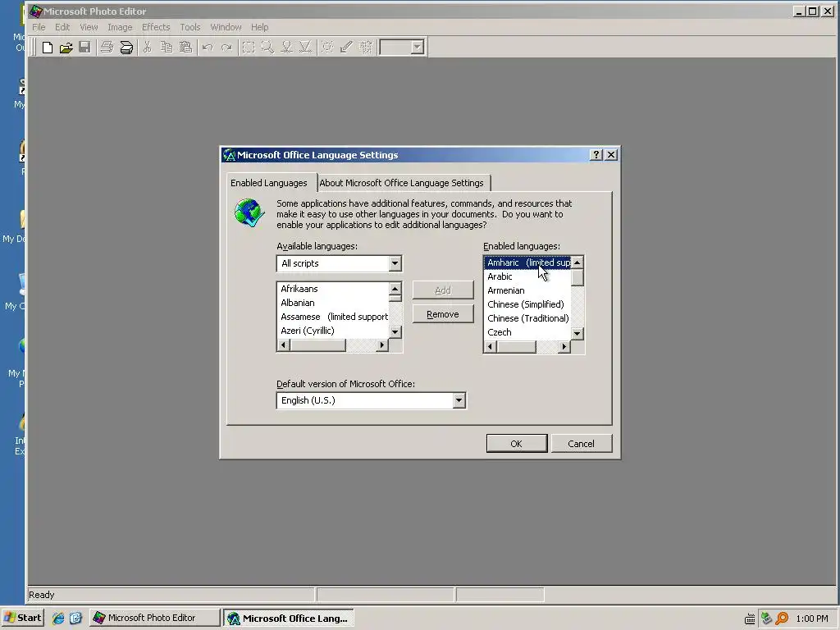Screen dimensions: 840x630
Task: Expand the All scripts dropdown
Action: (x=395, y=263)
